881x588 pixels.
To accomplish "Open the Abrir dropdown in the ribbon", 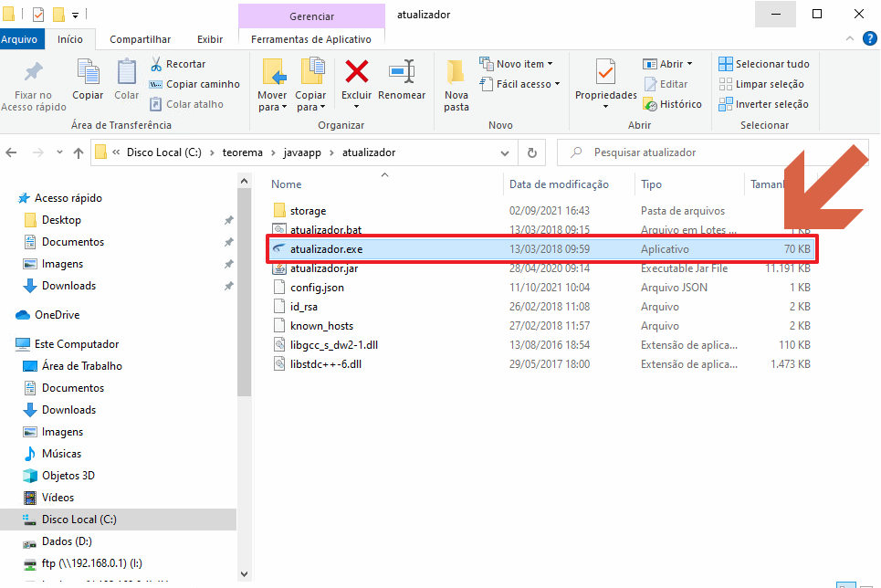I will click(667, 64).
